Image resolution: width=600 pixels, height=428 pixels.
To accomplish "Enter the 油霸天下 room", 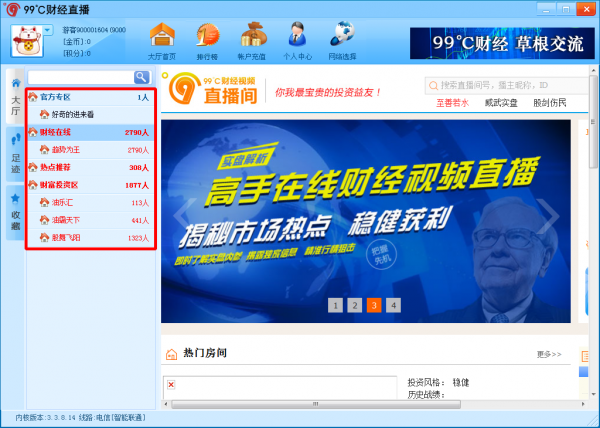I will 90,220.
